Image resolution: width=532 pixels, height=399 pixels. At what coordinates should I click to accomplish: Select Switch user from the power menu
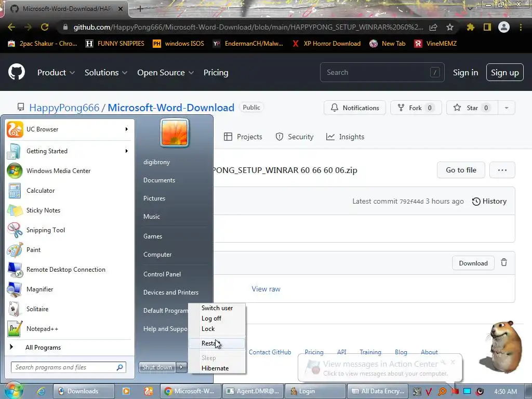217,308
